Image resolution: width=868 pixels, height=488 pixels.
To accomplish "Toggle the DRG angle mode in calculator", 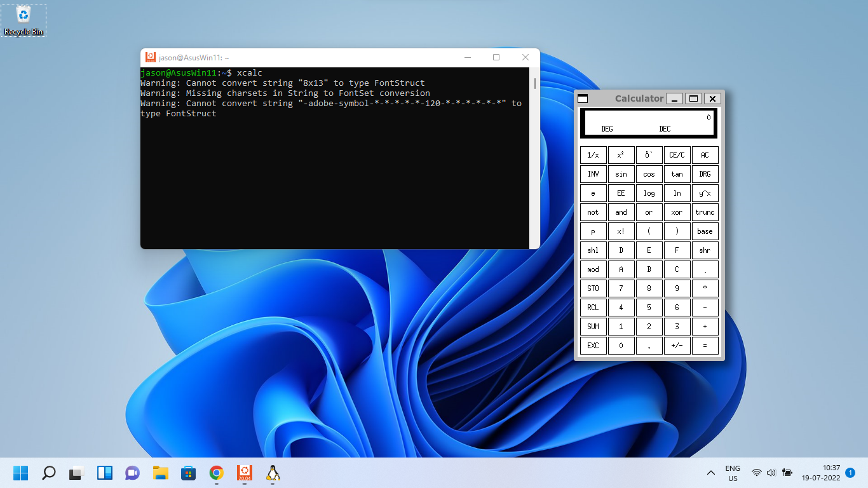I will (705, 174).
